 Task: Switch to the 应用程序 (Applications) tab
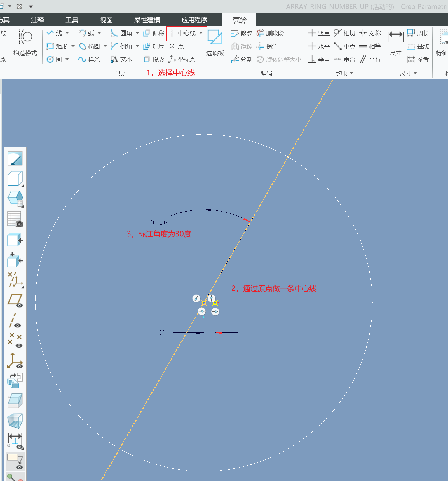pyautogui.click(x=194, y=20)
